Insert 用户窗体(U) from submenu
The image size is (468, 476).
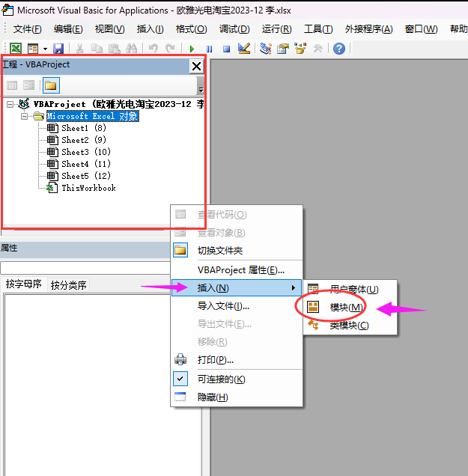pyautogui.click(x=350, y=290)
